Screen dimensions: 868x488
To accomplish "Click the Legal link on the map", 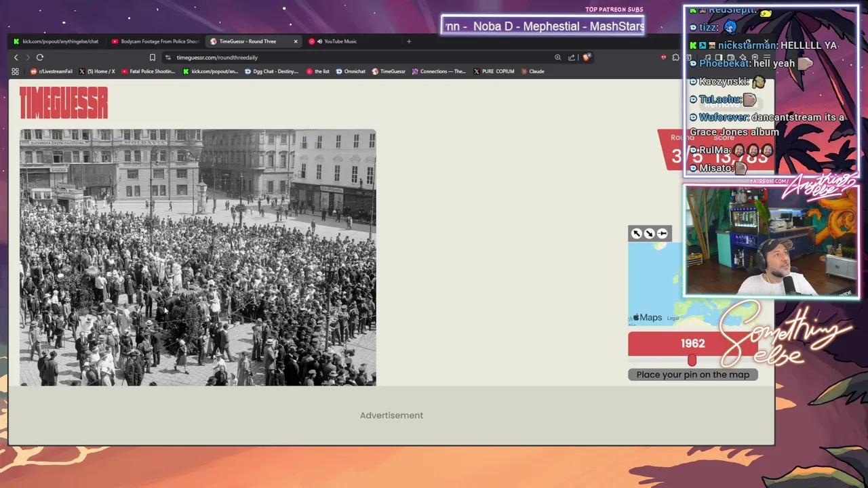I will pos(673,319).
